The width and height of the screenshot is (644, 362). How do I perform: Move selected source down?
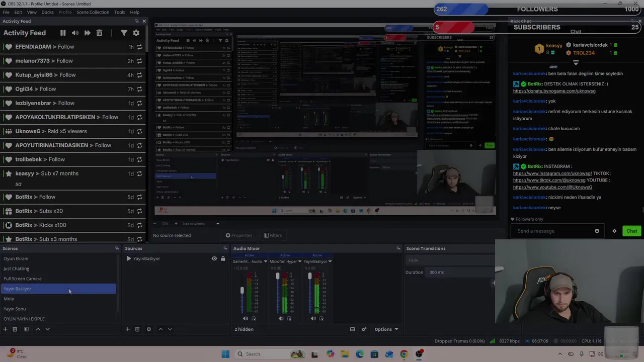point(170,329)
